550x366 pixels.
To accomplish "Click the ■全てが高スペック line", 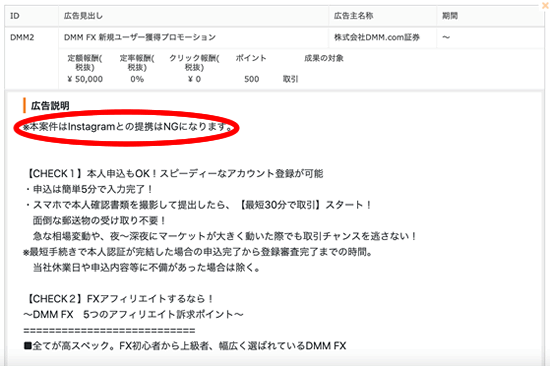I will 185,346.
